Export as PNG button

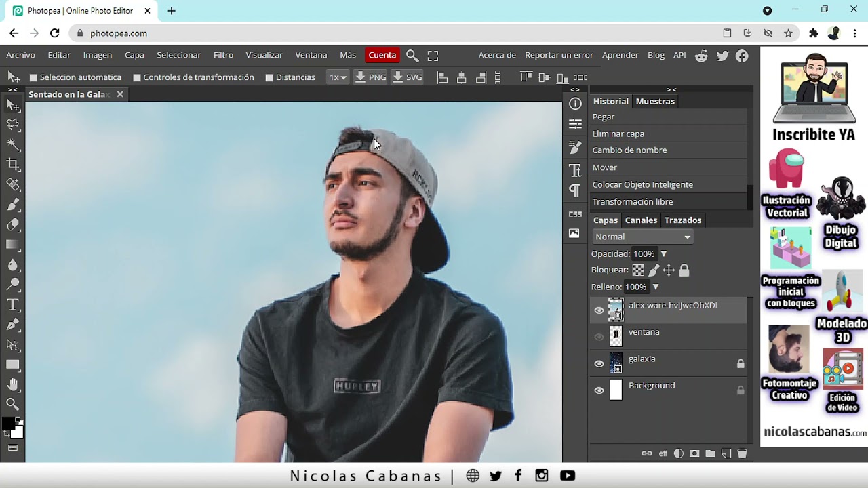click(371, 77)
